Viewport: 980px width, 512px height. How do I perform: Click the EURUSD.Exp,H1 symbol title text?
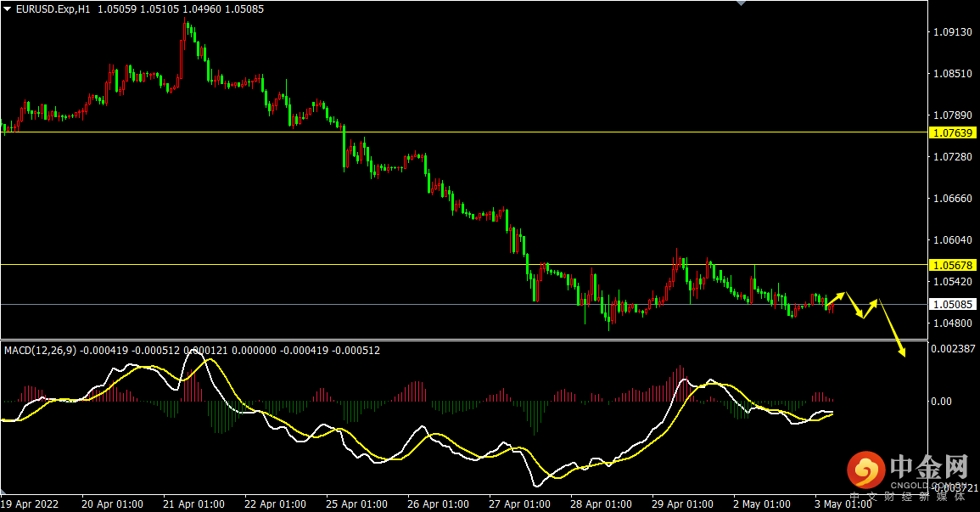[x=53, y=9]
